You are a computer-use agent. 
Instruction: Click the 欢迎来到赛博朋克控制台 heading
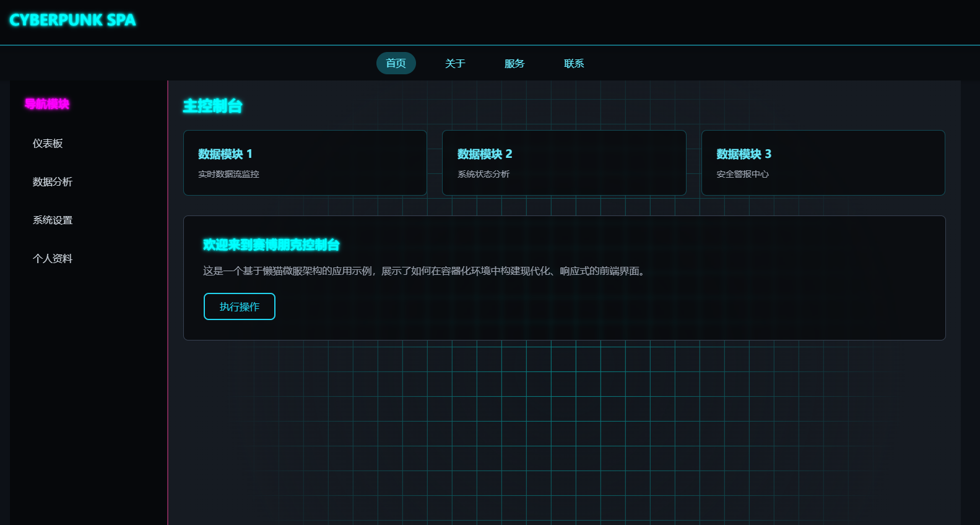(271, 245)
